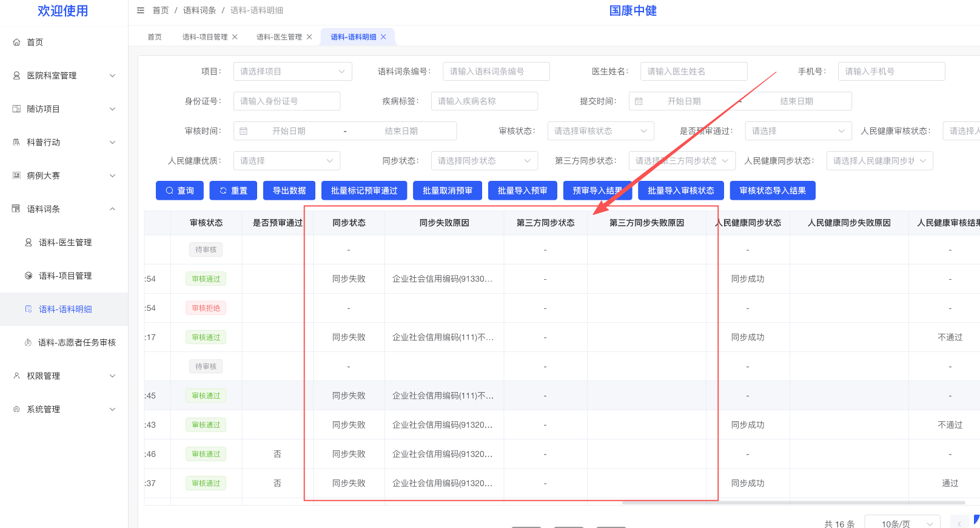Click 批量标记预审通过 button
This screenshot has height=528, width=980.
tap(364, 191)
